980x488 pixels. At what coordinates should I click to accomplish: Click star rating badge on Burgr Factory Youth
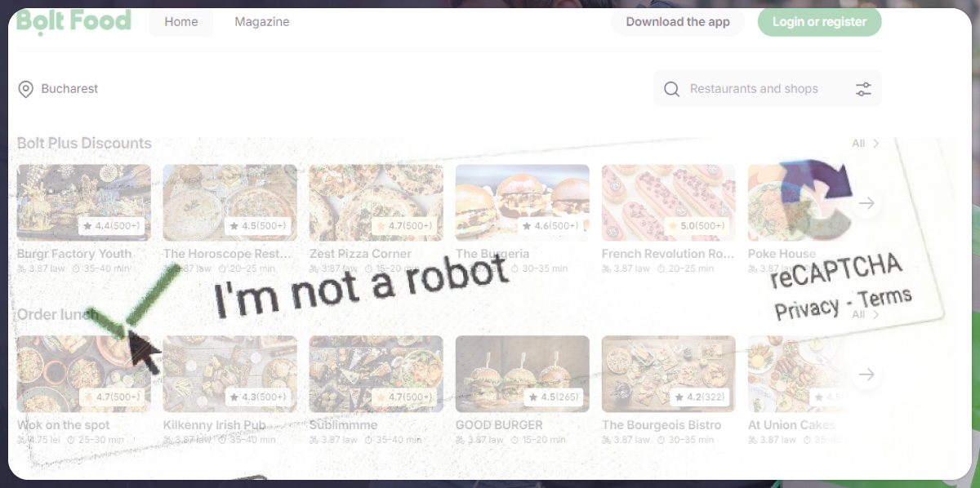[x=111, y=225]
